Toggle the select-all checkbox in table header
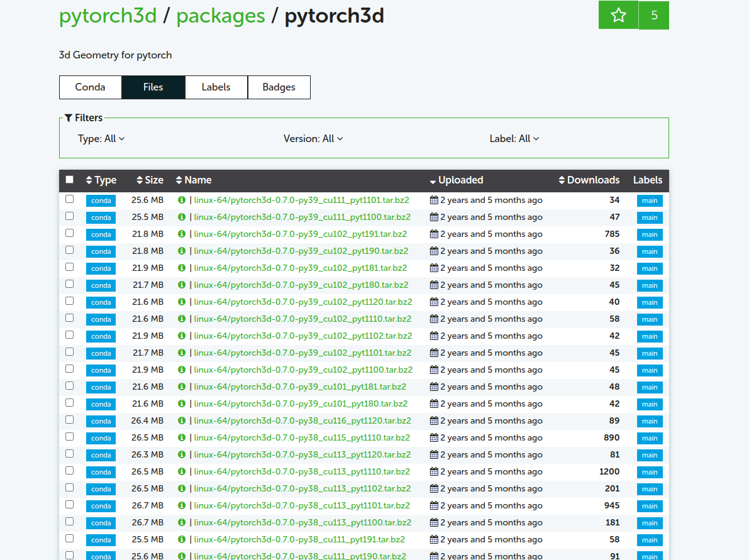 click(70, 180)
